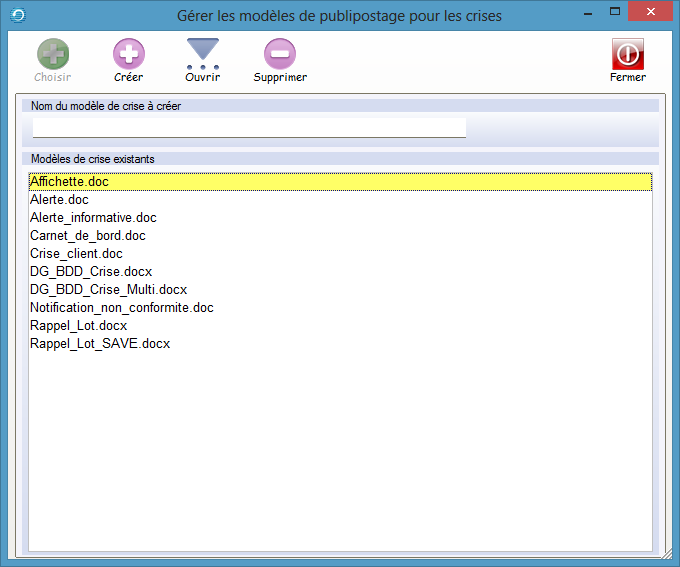This screenshot has width=680, height=567.
Task: Select the Alerte_informative.doc template
Action: pyautogui.click(x=93, y=218)
